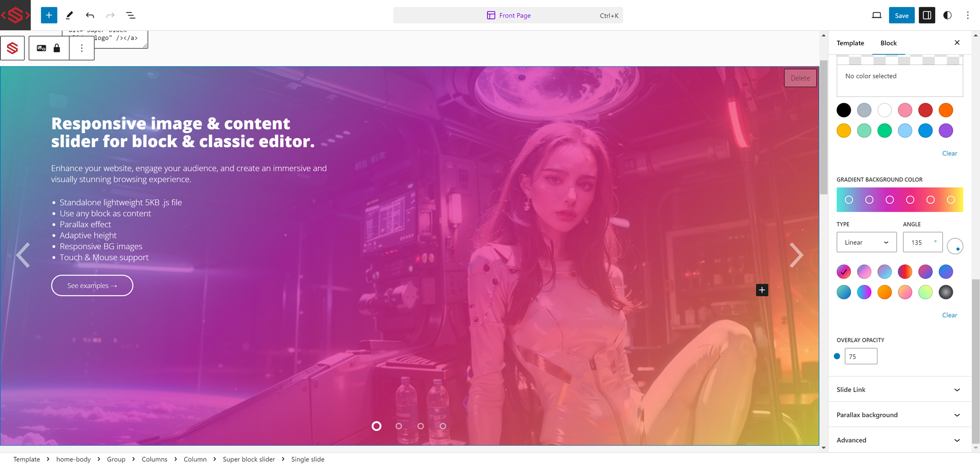
Task: Go to next slide arrow
Action: coord(796,255)
